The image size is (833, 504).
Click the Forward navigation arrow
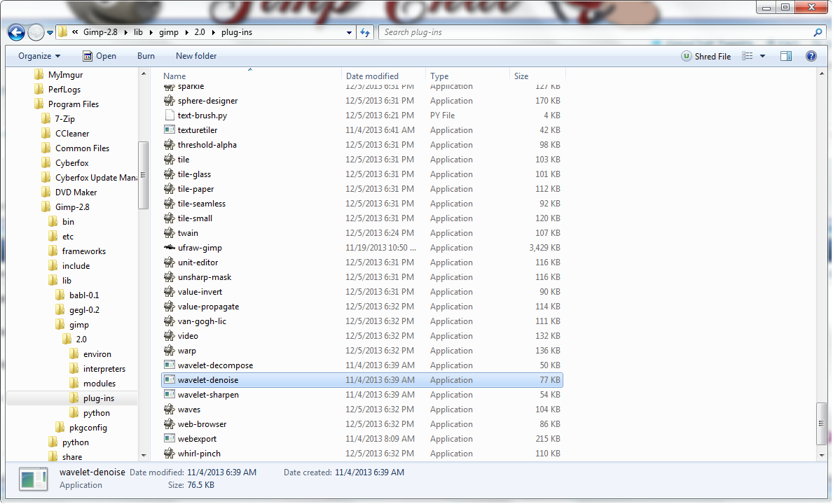tap(36, 32)
